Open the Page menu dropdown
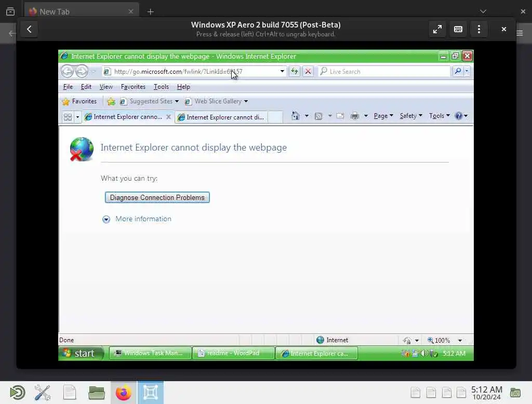The width and height of the screenshot is (532, 404). (383, 116)
